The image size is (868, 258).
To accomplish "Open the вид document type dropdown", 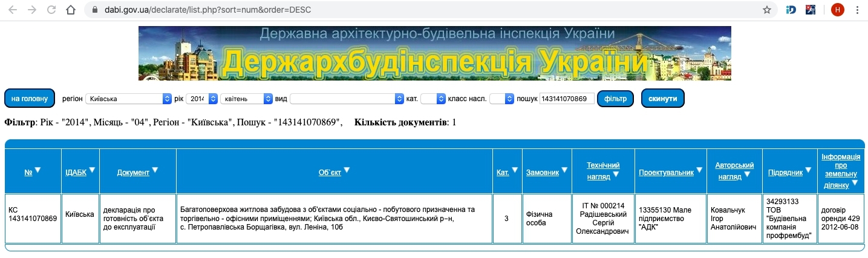I will [x=347, y=99].
